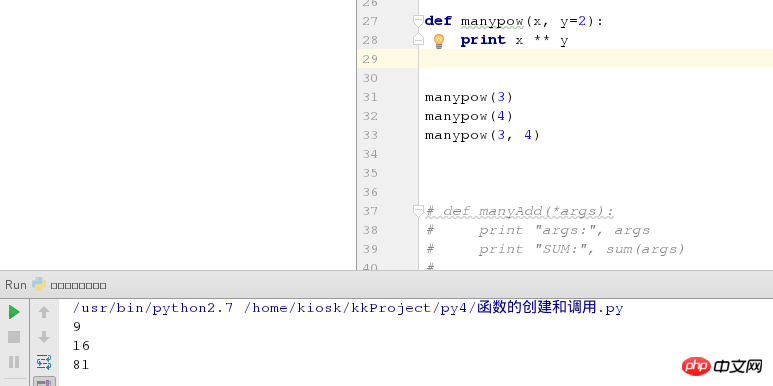This screenshot has width=773, height=386.
Task: Toggle the soft-wrap console icon
Action: pos(44,362)
